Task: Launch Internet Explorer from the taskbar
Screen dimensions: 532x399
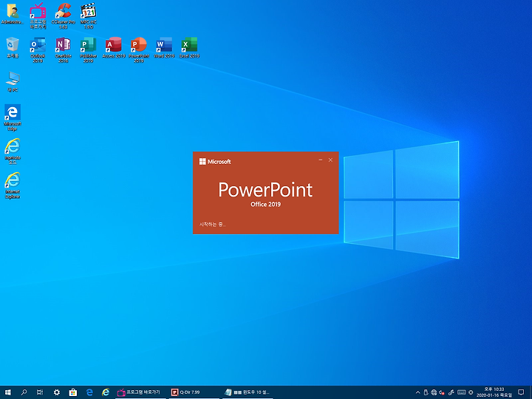Action: point(106,392)
